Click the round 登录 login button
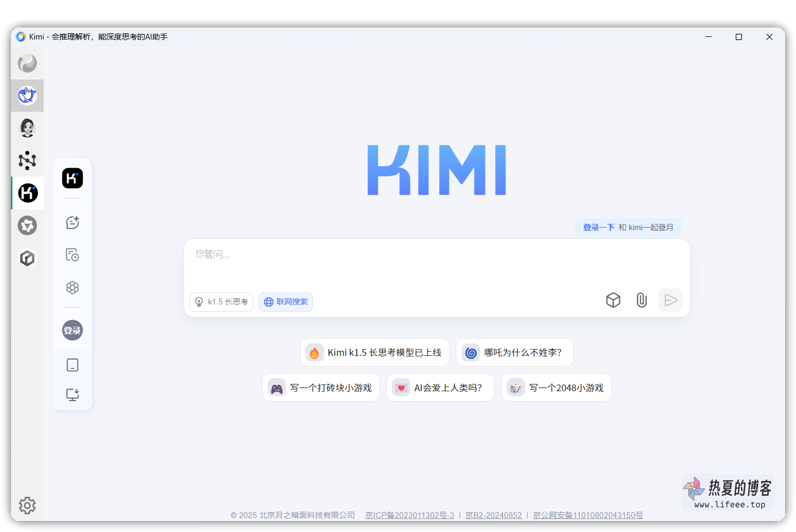Screen dimensions: 796x532 point(72,330)
